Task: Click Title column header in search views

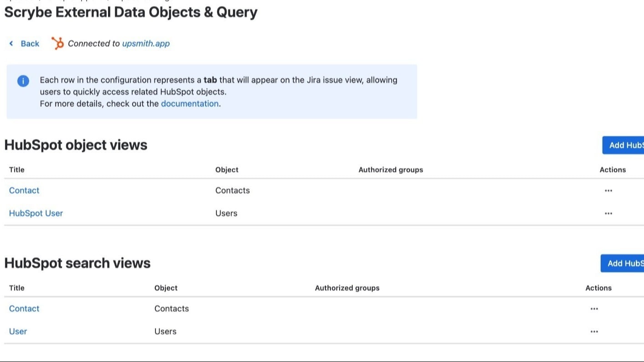Action: [x=17, y=288]
